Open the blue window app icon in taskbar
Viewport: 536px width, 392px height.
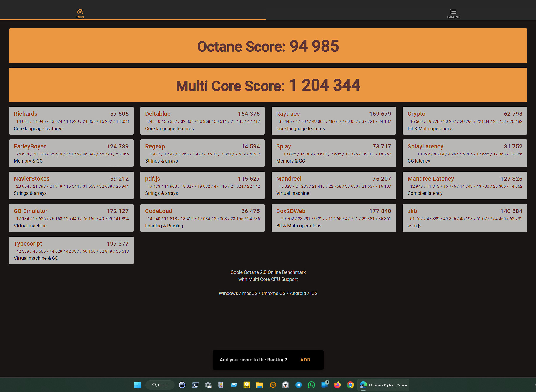[x=234, y=385]
